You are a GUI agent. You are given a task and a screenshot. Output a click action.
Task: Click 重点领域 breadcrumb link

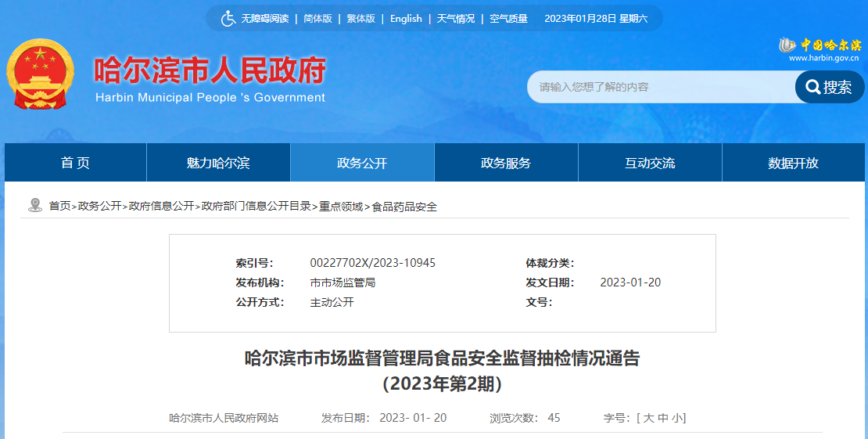click(341, 207)
